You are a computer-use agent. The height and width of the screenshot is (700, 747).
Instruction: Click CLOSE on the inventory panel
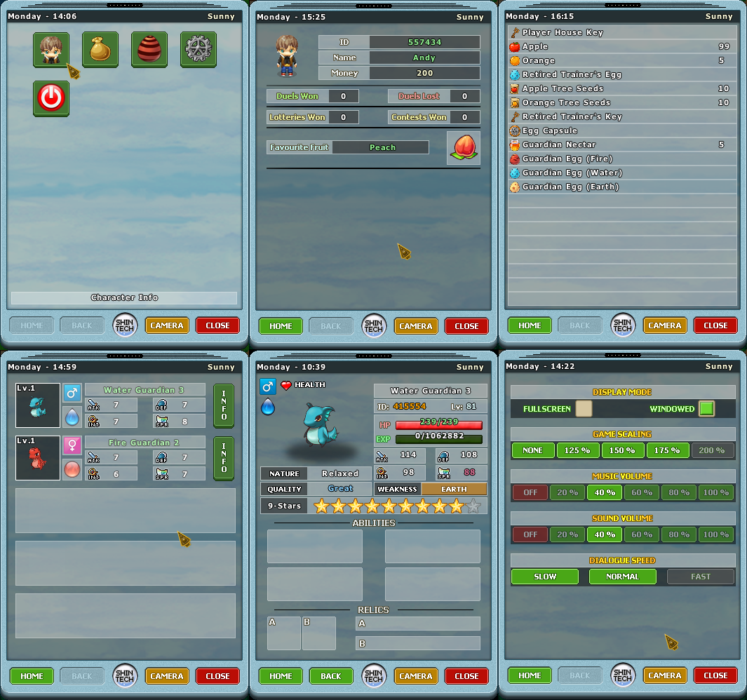[x=715, y=325]
